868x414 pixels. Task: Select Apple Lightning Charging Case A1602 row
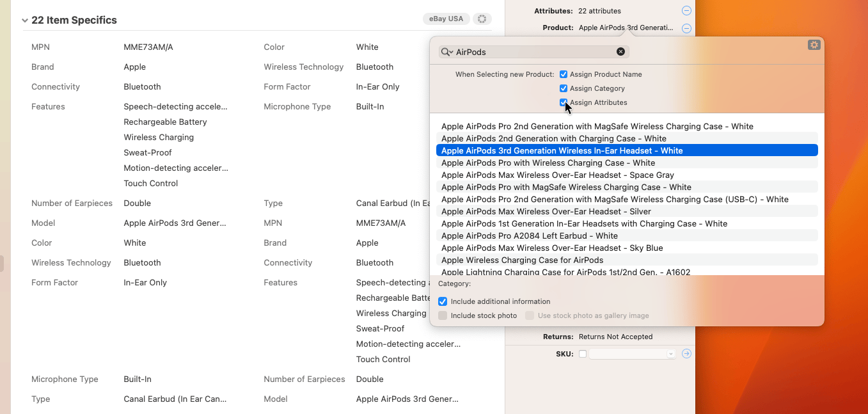click(x=627, y=271)
